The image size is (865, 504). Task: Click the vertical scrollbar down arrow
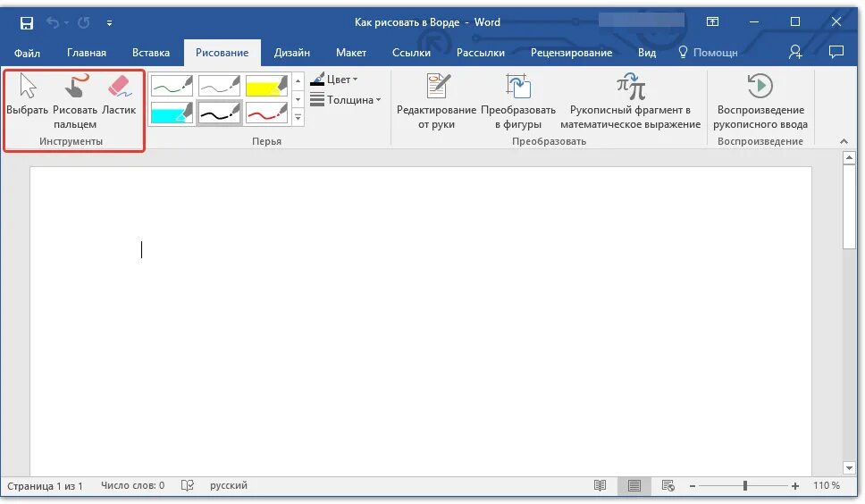(x=850, y=467)
